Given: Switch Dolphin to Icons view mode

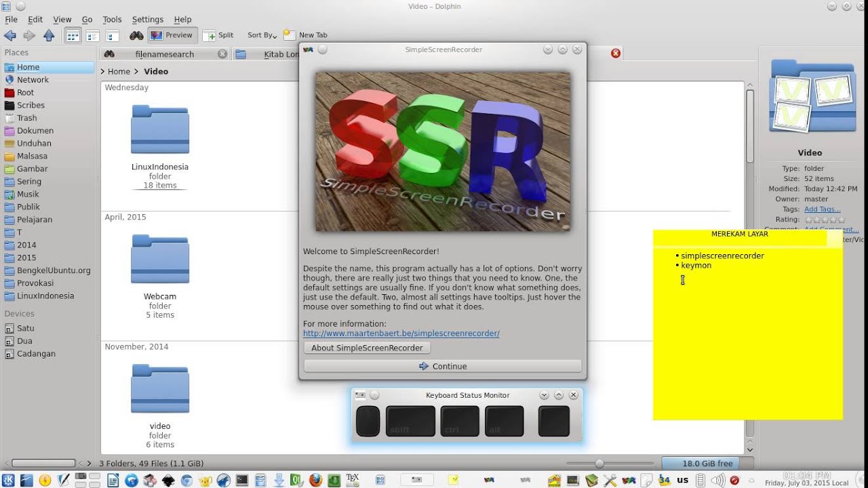Looking at the screenshot, I should (x=73, y=35).
